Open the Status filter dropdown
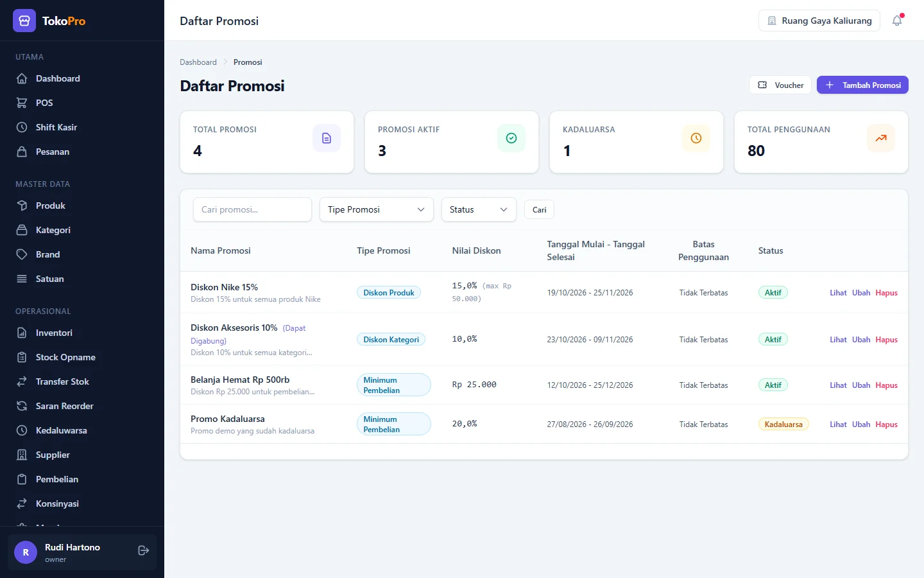This screenshot has width=924, height=578. coord(479,209)
